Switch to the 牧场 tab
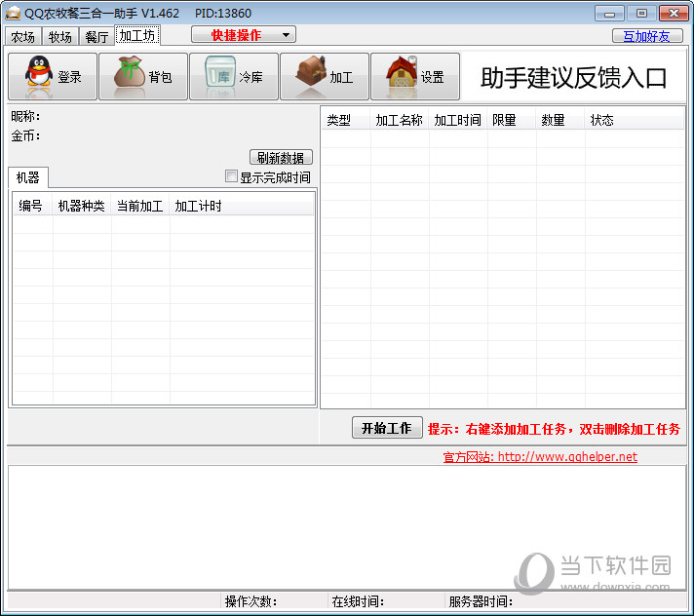This screenshot has height=616, width=694. click(60, 37)
